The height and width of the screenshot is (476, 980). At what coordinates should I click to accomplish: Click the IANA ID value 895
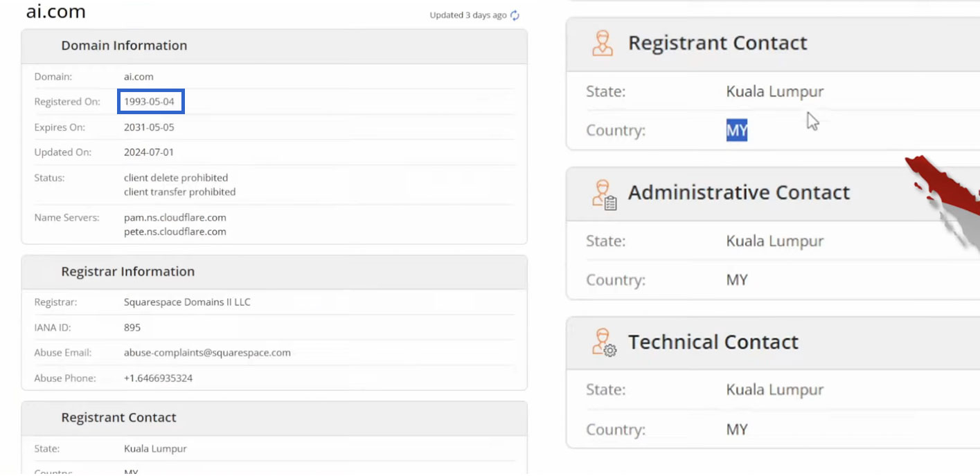click(132, 327)
